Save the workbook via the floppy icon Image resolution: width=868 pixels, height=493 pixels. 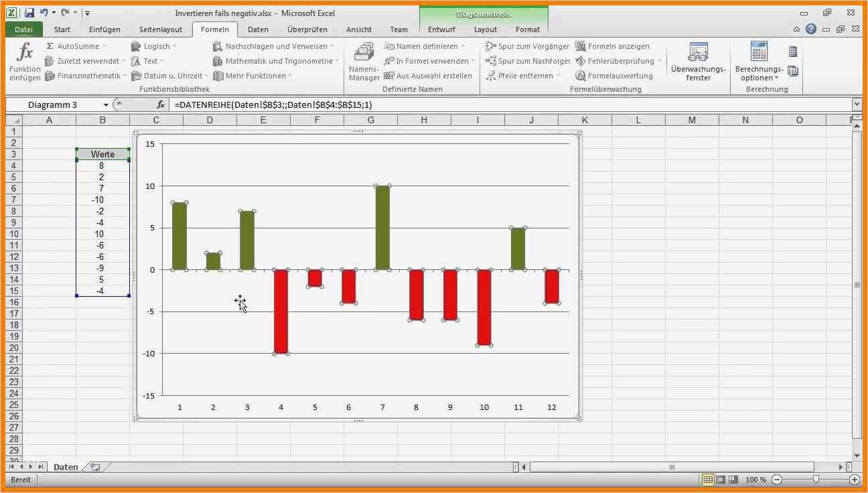(29, 13)
